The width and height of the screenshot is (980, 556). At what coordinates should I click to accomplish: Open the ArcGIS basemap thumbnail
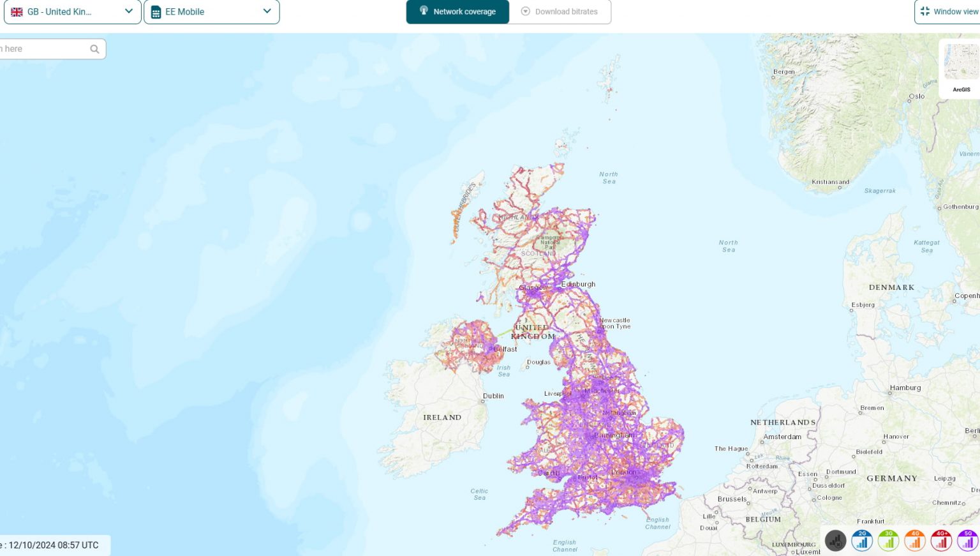(x=961, y=64)
